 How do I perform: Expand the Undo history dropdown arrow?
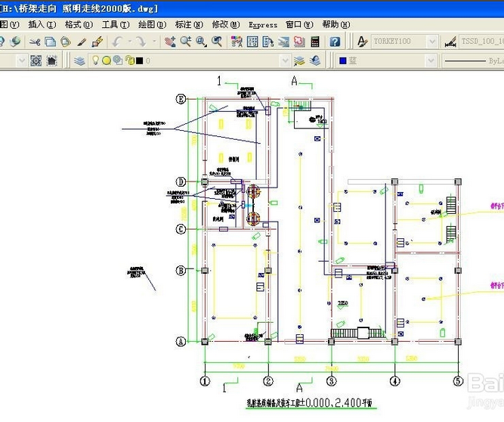[129, 42]
